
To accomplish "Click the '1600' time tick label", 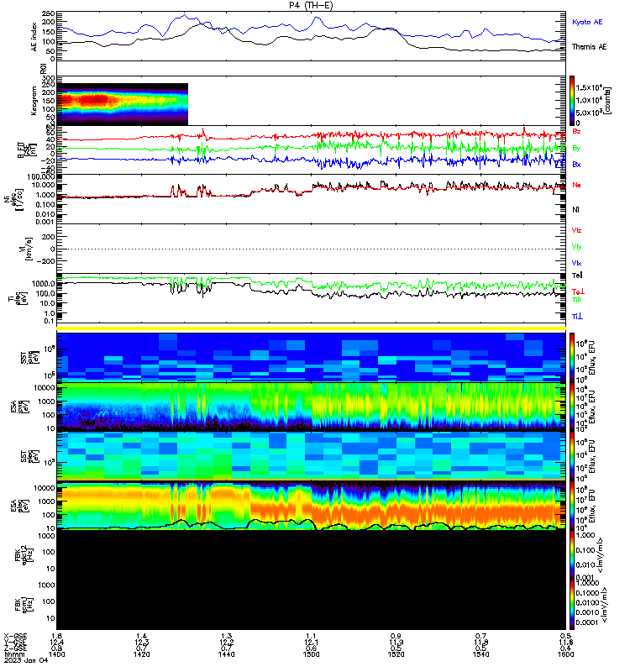I will [x=565, y=654].
